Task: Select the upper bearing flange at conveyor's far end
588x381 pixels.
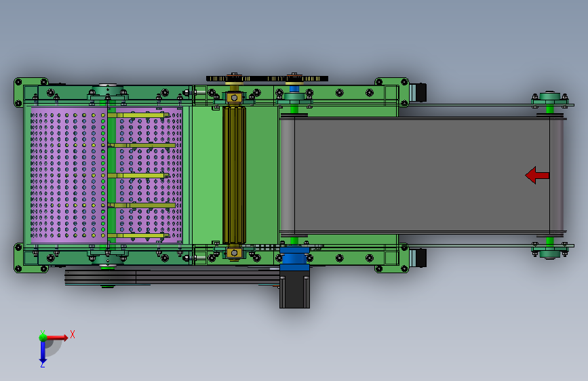Action: pyautogui.click(x=550, y=98)
